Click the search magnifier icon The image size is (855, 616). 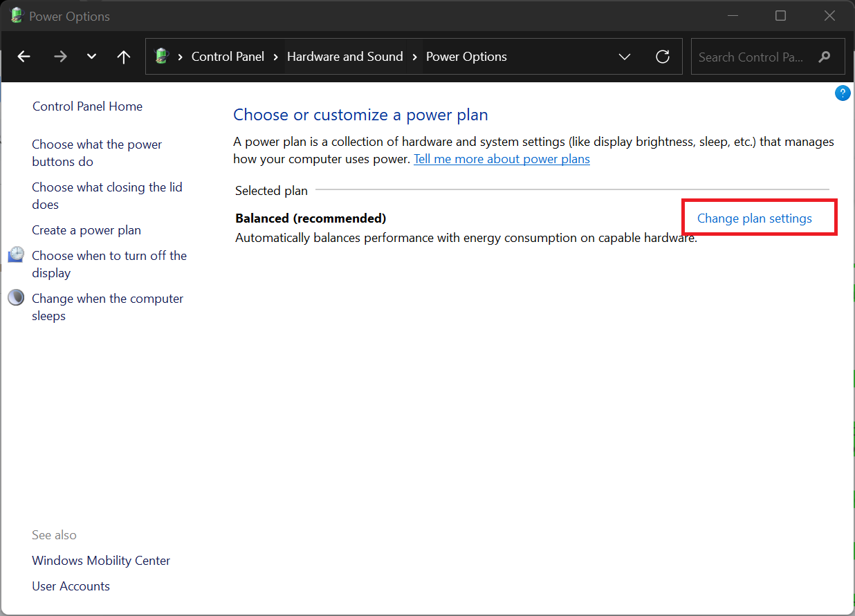coord(824,57)
